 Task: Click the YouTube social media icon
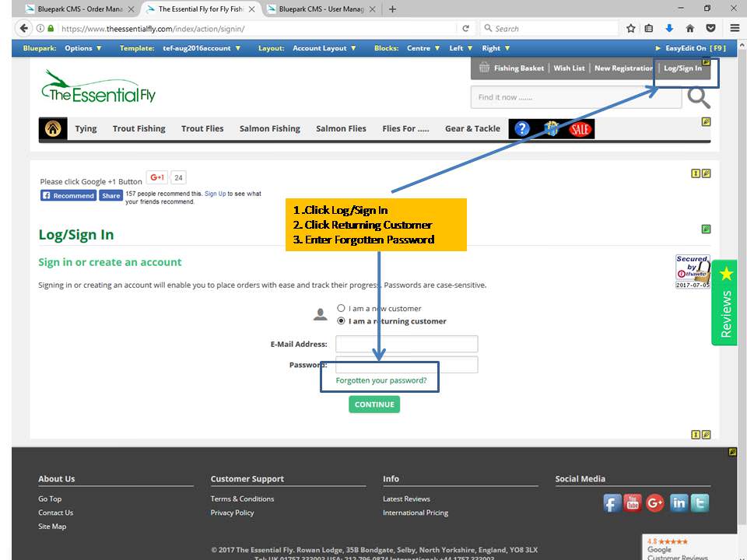(x=633, y=503)
